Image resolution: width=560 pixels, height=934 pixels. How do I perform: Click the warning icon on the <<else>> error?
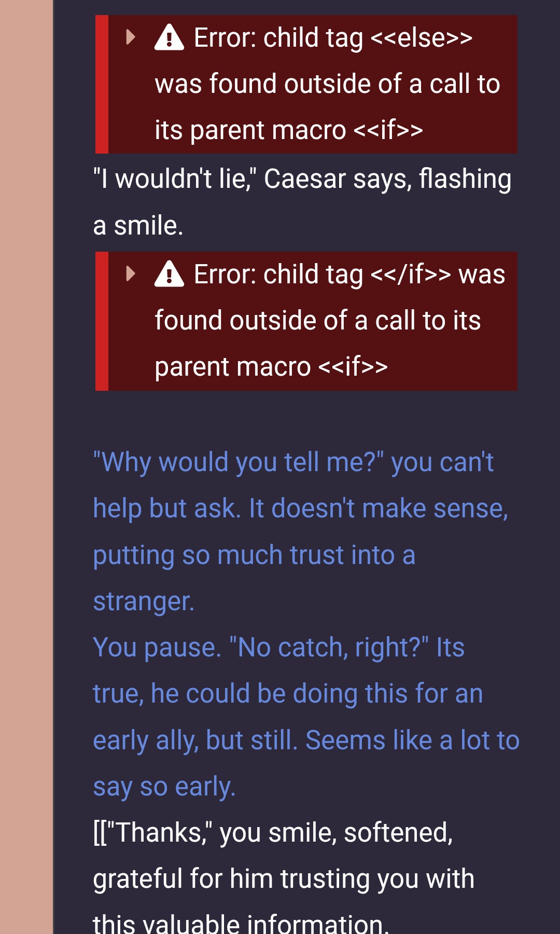point(169,38)
